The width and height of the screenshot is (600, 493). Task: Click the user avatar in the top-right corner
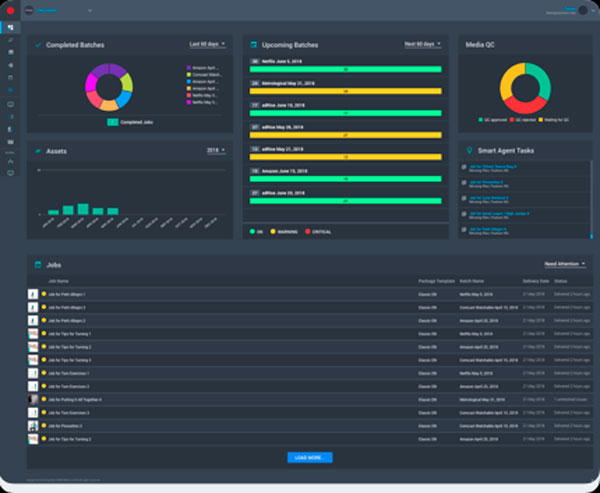click(x=583, y=11)
